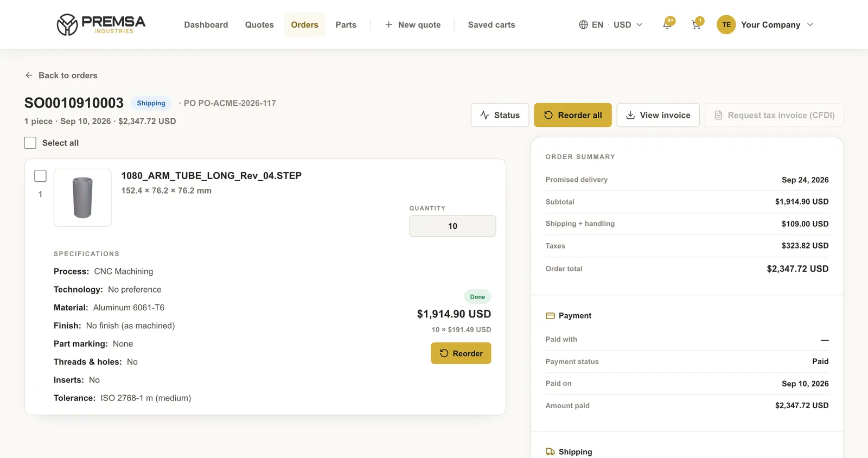Click the View invoice button

(x=658, y=115)
